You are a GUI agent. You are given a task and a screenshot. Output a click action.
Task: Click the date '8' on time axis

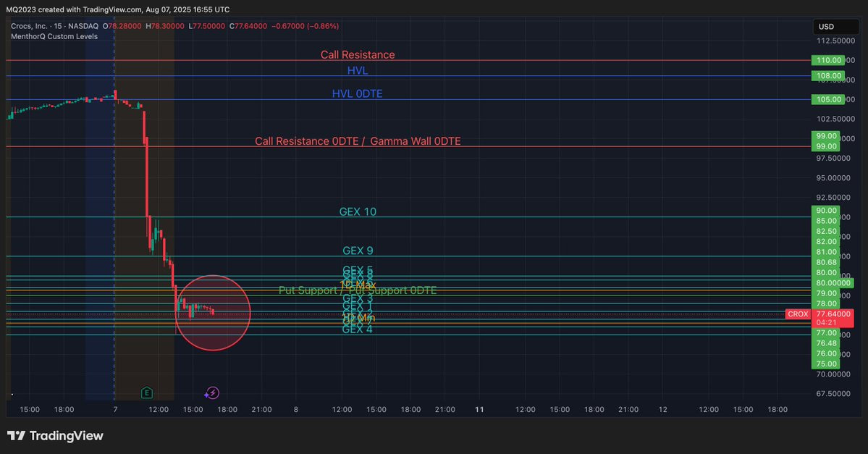click(x=296, y=410)
